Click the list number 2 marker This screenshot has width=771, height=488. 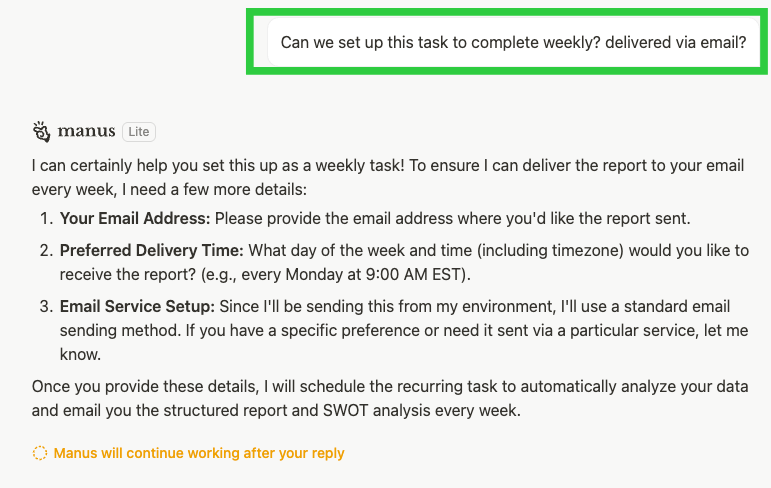[x=44, y=250]
